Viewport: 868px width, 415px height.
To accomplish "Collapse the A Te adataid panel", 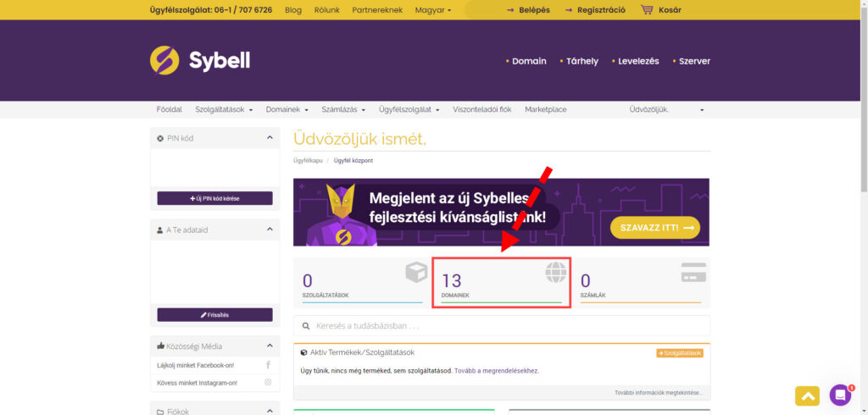I will (270, 229).
